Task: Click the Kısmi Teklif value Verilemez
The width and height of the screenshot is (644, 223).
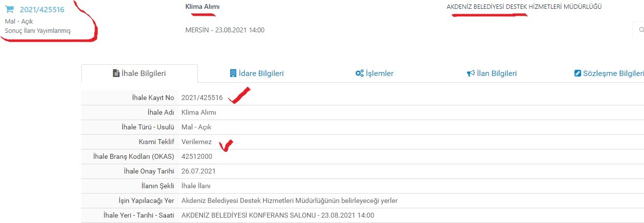Action: pos(196,142)
